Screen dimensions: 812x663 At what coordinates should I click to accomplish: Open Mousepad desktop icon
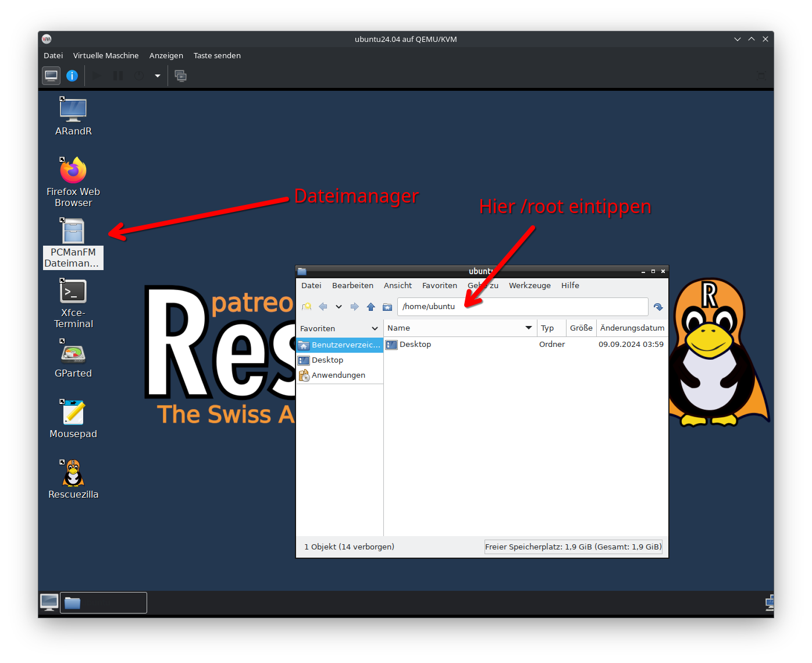[x=73, y=419]
